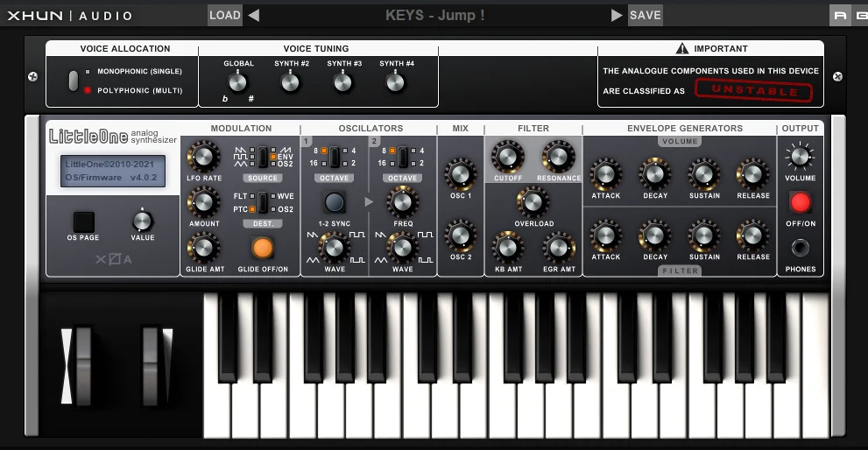Click the SYNTH #2 tuning knob
868x450 pixels.
[290, 82]
